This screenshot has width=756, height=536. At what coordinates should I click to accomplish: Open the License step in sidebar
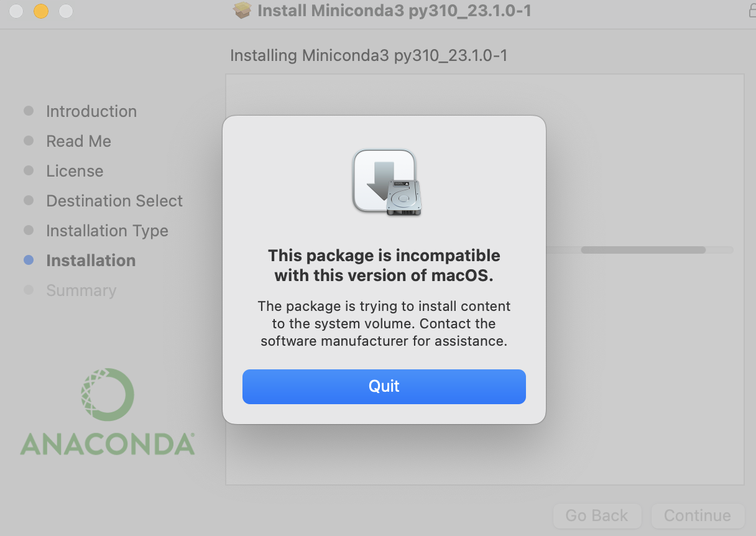point(75,171)
